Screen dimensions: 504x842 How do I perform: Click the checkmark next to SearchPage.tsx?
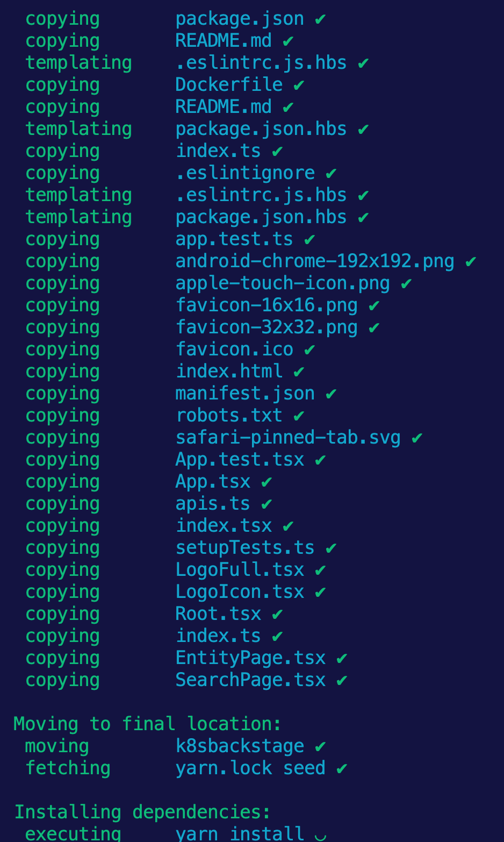click(342, 680)
